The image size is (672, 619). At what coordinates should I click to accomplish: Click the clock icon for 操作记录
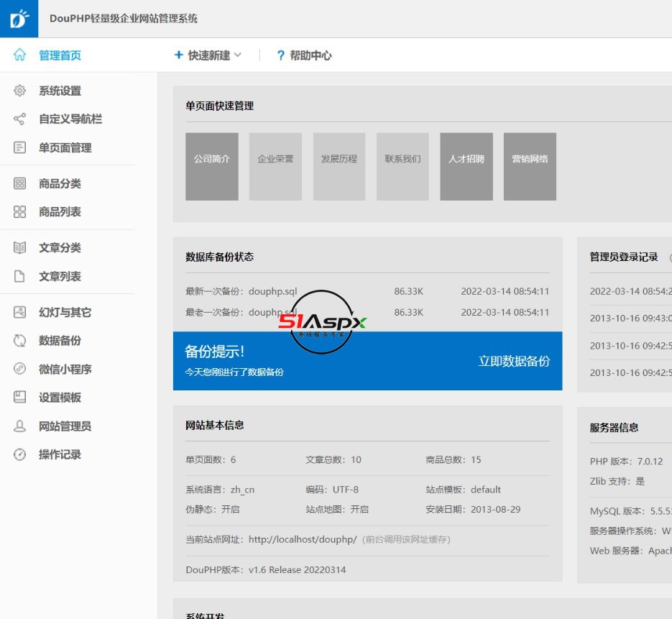[x=20, y=454]
